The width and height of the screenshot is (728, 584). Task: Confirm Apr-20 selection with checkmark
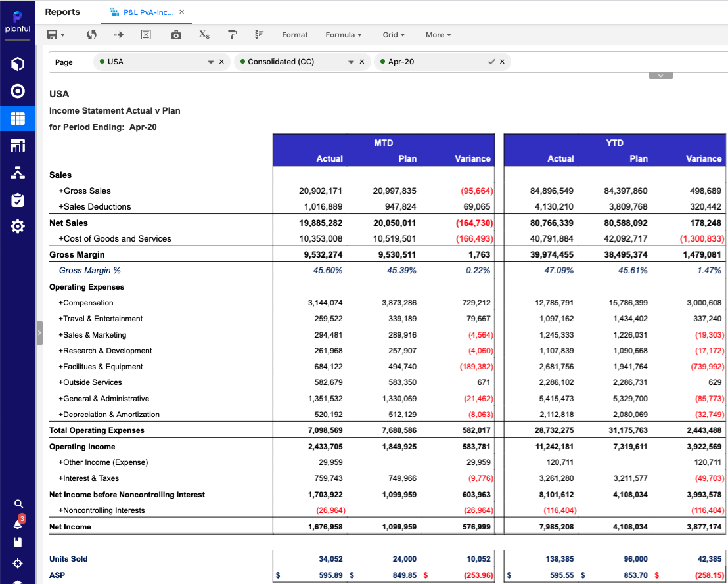point(491,62)
